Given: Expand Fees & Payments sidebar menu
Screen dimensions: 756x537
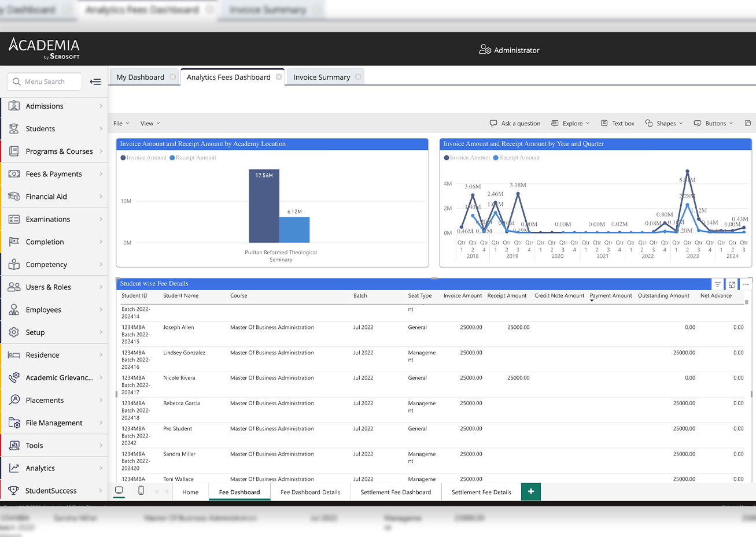Looking at the screenshot, I should [x=54, y=174].
